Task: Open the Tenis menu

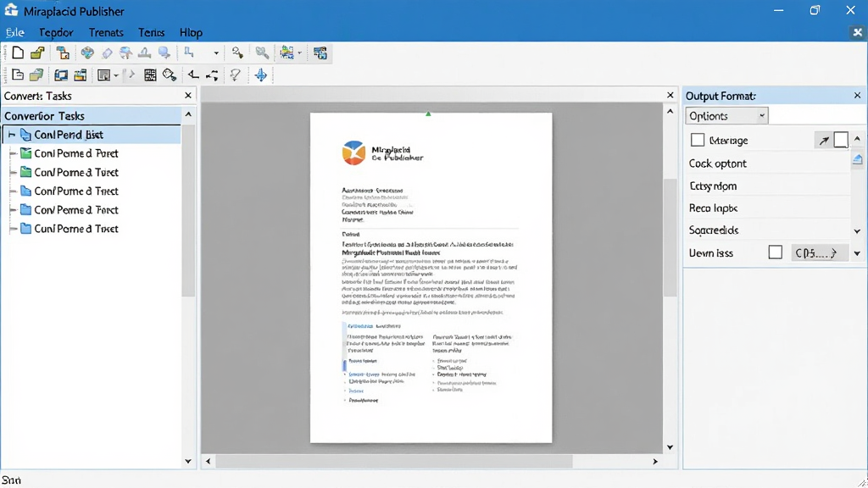Action: pyautogui.click(x=151, y=33)
